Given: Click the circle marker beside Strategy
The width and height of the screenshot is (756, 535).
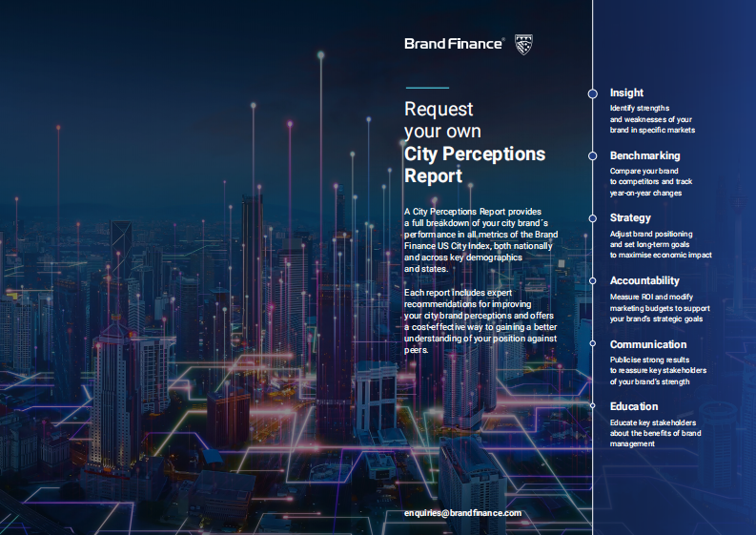Looking at the screenshot, I should pos(593,218).
